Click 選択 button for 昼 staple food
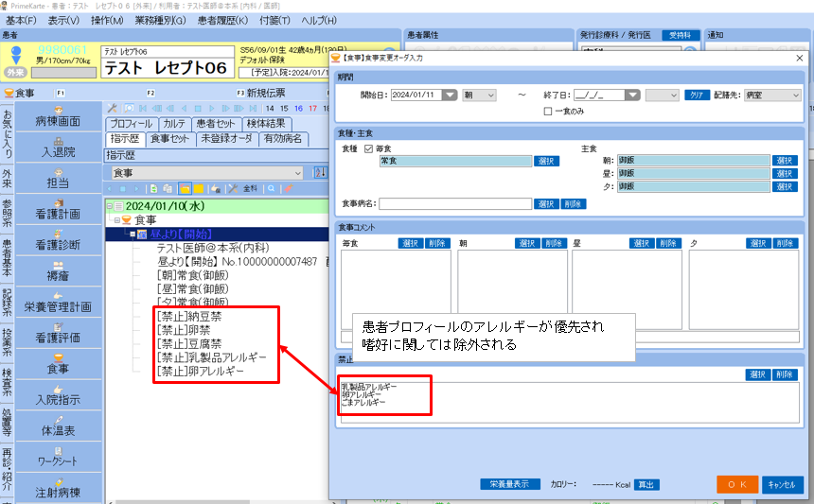This screenshot has width=814, height=504. (785, 174)
